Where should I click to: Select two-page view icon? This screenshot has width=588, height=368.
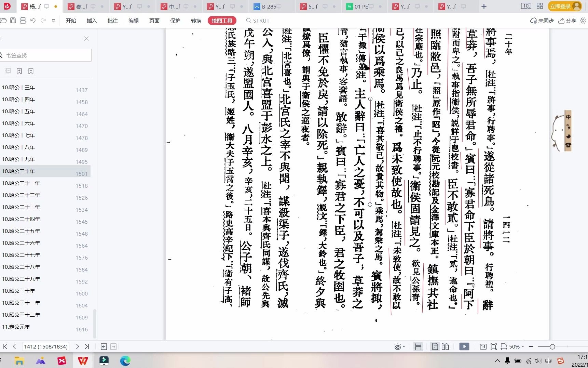(x=445, y=346)
